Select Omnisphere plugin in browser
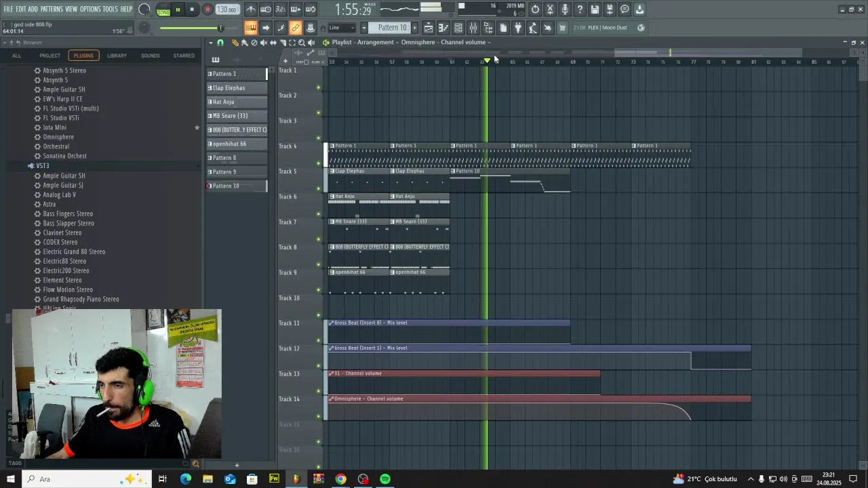 [58, 137]
